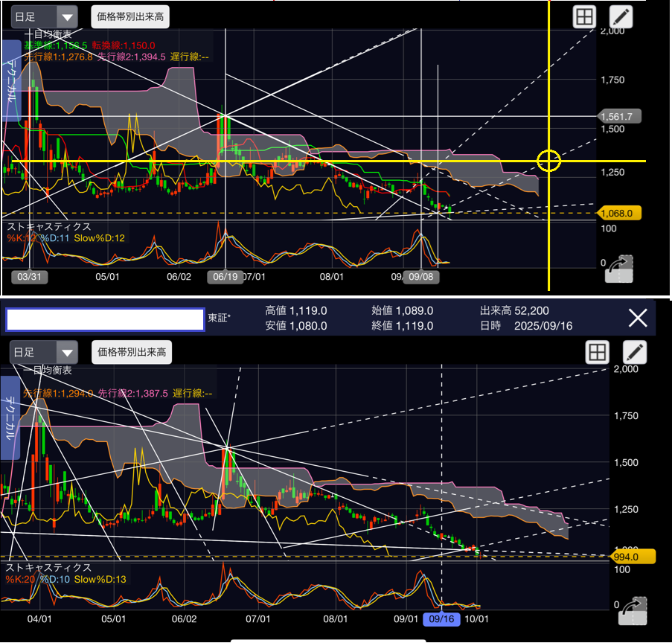Click the grid layout icon in top chart
The height and width of the screenshot is (643, 672).
(585, 17)
